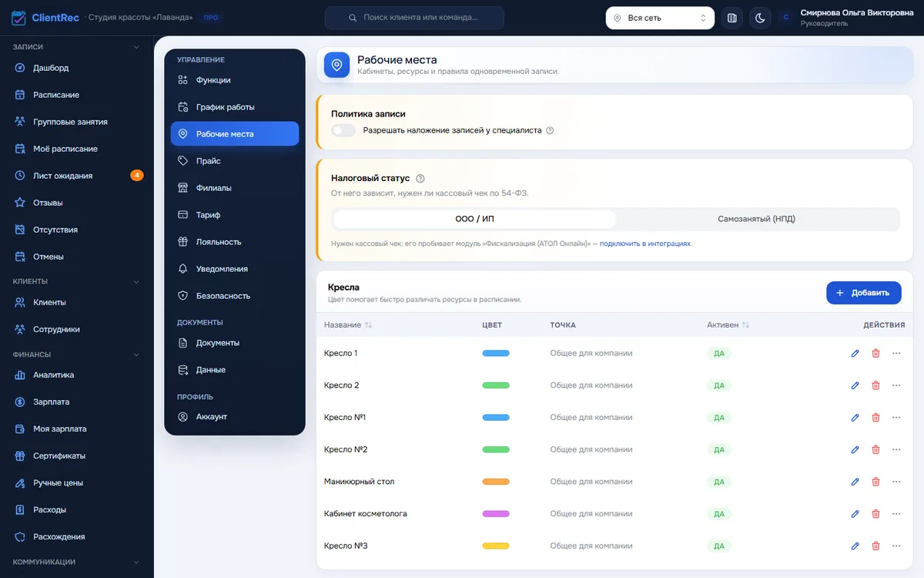Follow подключить в интеграциях link
This screenshot has width=924, height=578.
(645, 244)
